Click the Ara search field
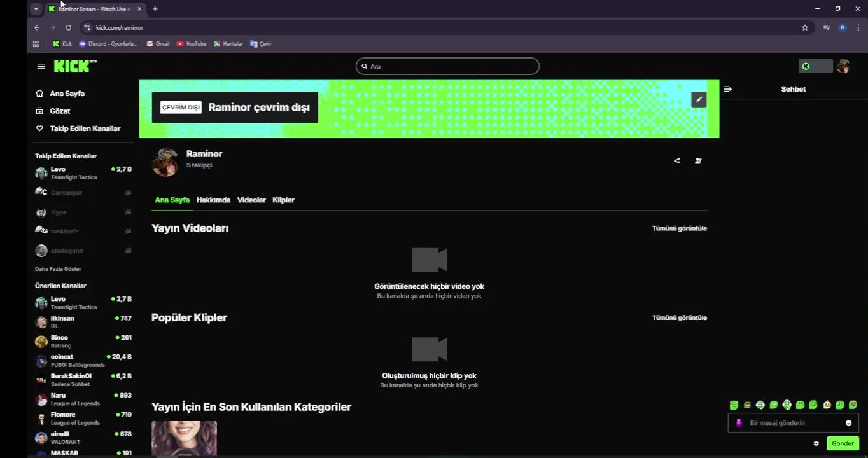Image resolution: width=868 pixels, height=458 pixels. tap(447, 66)
